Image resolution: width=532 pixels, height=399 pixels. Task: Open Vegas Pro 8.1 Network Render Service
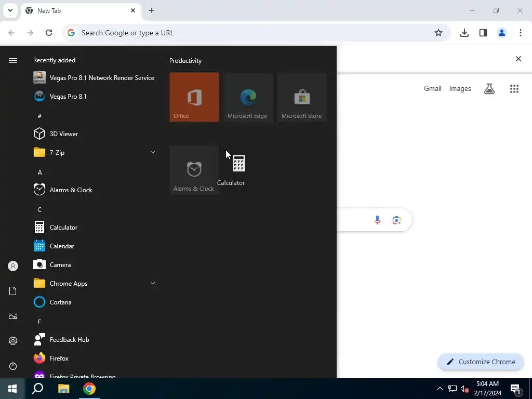click(95, 78)
